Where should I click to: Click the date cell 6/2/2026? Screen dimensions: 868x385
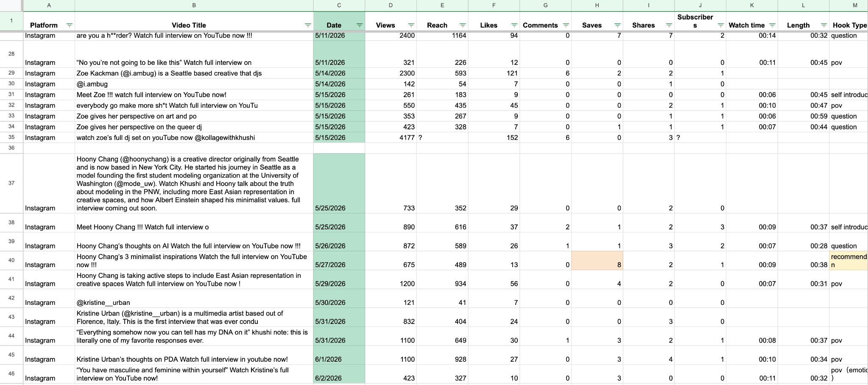339,374
